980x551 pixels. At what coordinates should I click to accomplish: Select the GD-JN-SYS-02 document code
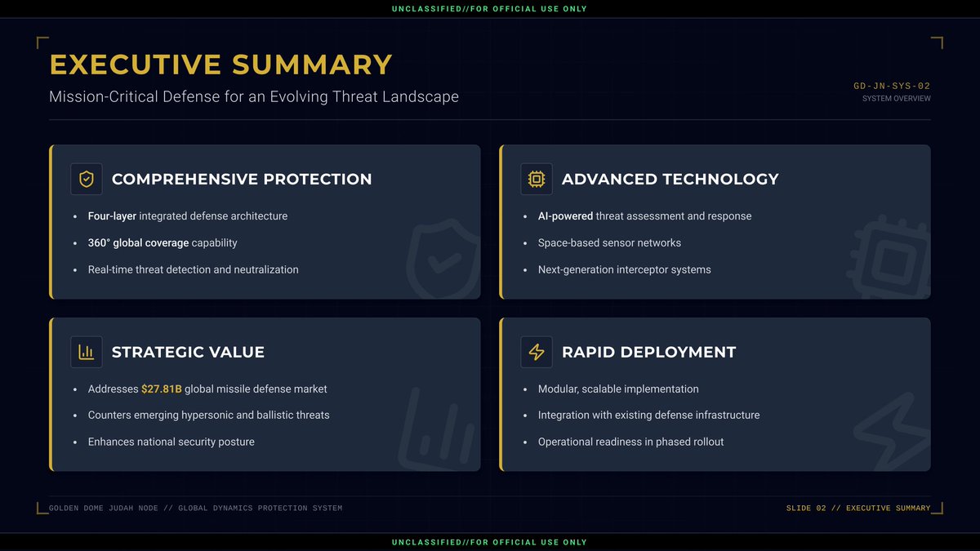[x=892, y=86]
